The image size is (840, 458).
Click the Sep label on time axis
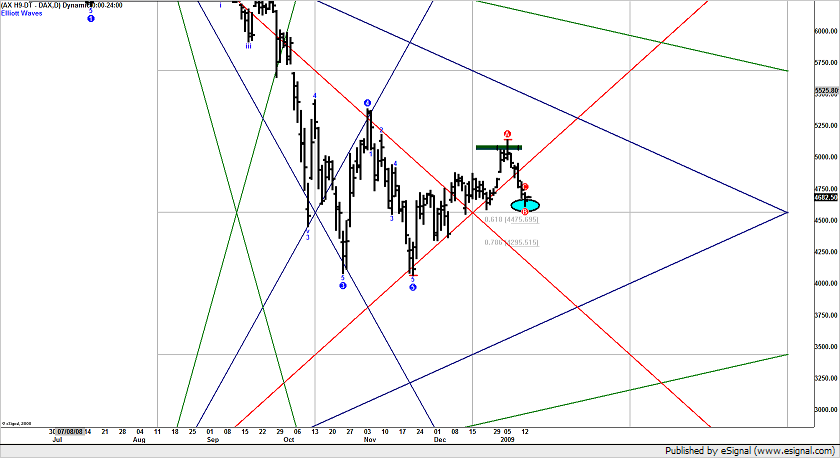[x=212, y=439]
